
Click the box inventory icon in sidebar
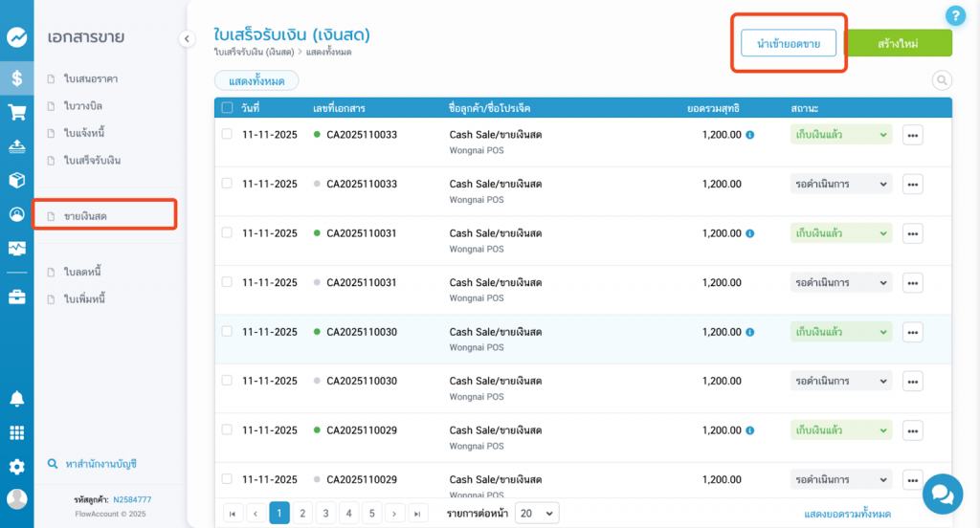point(16,180)
